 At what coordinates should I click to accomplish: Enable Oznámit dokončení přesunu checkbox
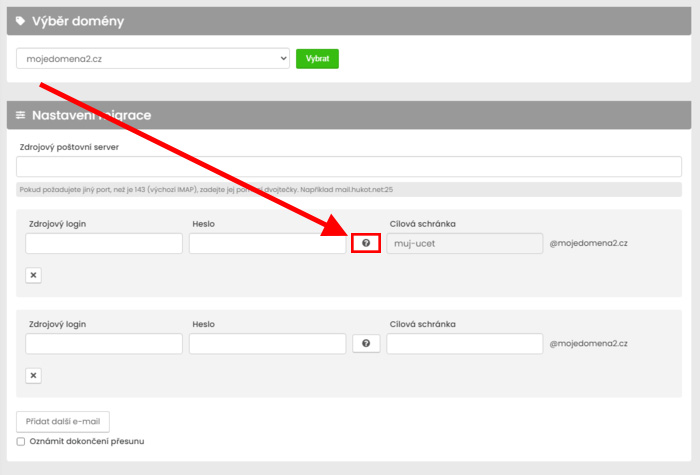pos(21,441)
